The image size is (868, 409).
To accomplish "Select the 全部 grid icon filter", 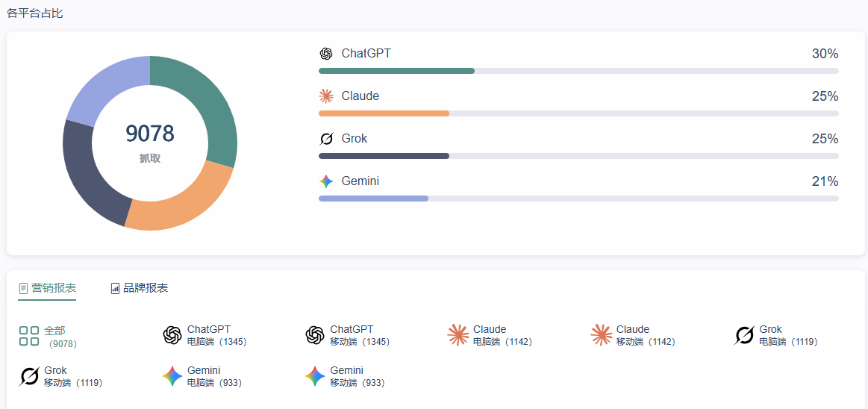I will click(29, 336).
